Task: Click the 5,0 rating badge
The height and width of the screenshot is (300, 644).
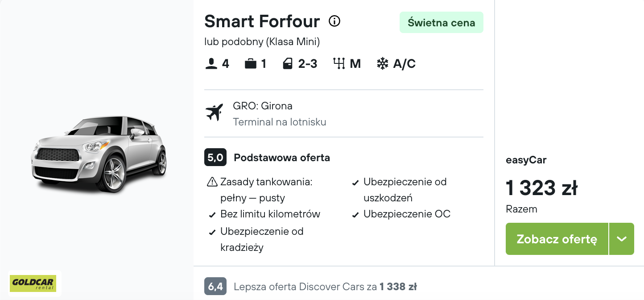Action: 215,157
